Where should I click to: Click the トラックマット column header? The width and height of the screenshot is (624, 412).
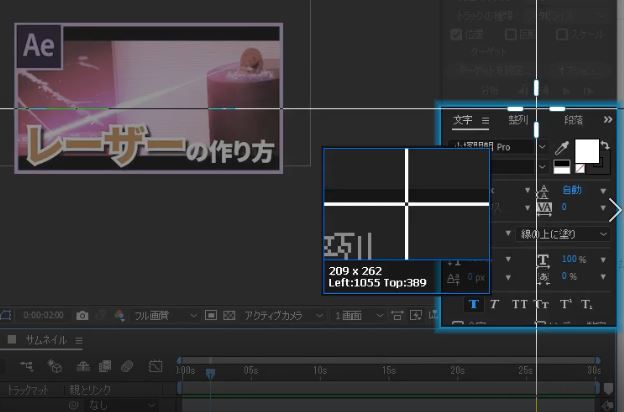point(27,390)
